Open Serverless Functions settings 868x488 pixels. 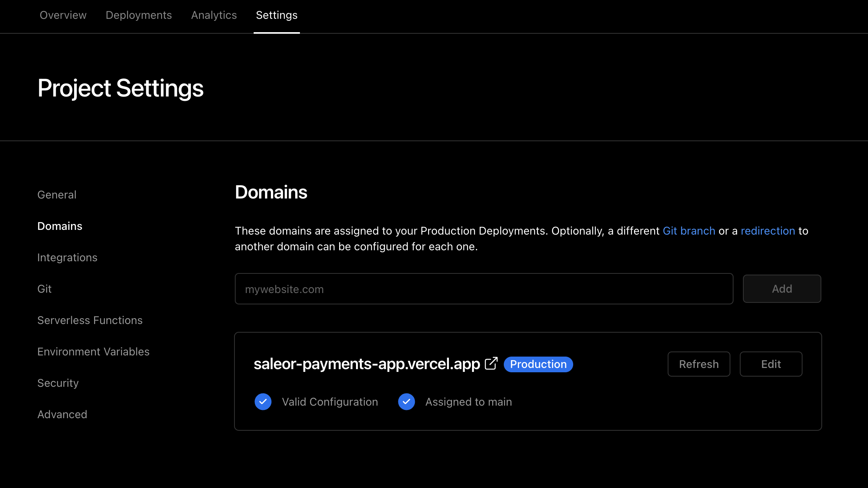(x=90, y=320)
